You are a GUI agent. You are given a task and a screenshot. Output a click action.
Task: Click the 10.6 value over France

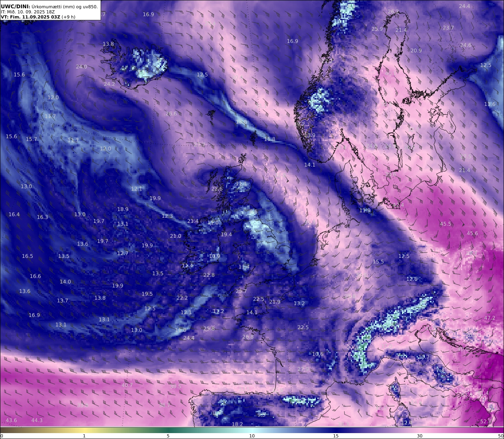(x=318, y=354)
